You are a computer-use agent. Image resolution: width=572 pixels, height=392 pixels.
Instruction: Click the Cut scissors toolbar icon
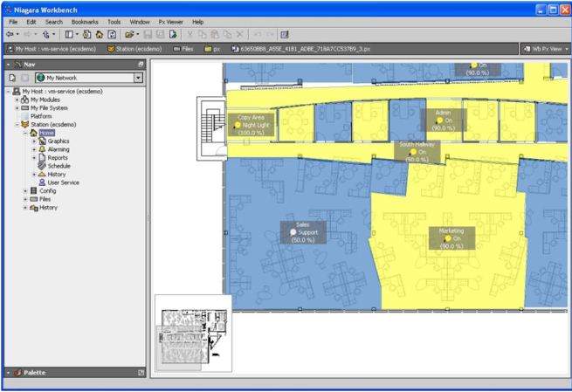tap(190, 35)
